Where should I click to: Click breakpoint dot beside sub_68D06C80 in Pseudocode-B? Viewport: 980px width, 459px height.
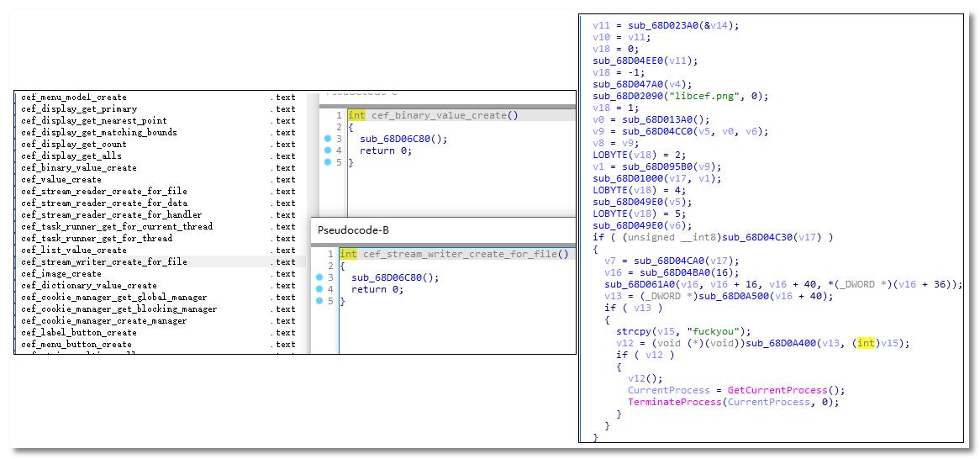[x=320, y=277]
